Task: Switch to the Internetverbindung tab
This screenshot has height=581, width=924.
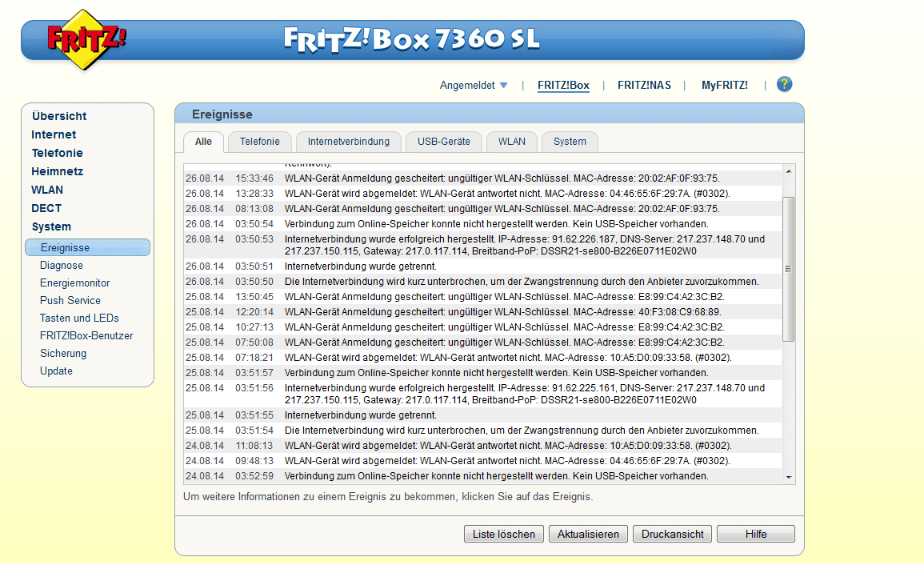Action: (348, 142)
